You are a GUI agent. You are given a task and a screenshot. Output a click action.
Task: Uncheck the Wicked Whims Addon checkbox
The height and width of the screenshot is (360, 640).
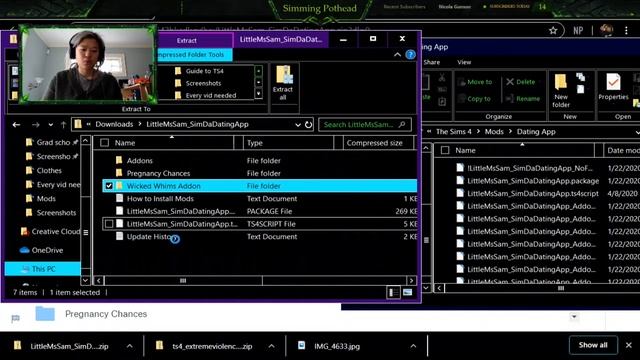pyautogui.click(x=109, y=186)
